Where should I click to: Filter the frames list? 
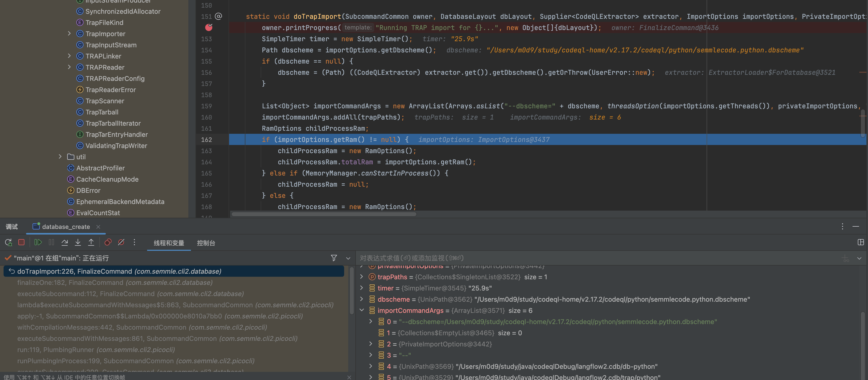(x=334, y=258)
